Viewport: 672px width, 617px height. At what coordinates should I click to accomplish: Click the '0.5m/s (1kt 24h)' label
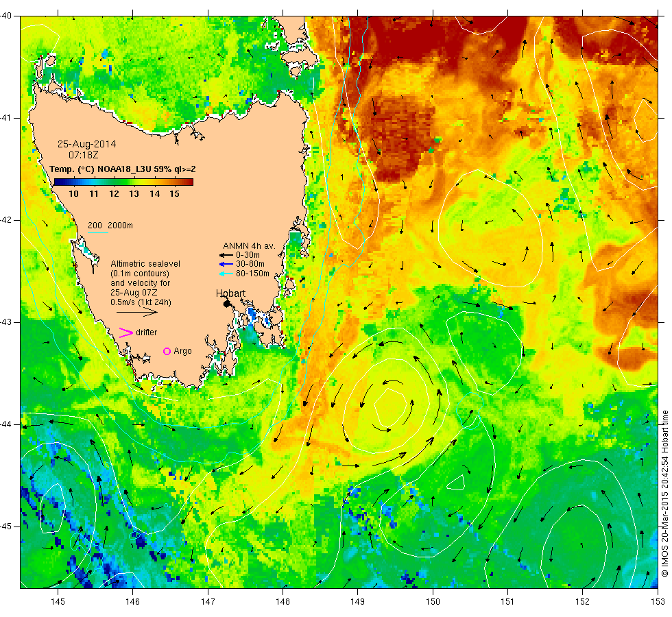pyautogui.click(x=141, y=302)
